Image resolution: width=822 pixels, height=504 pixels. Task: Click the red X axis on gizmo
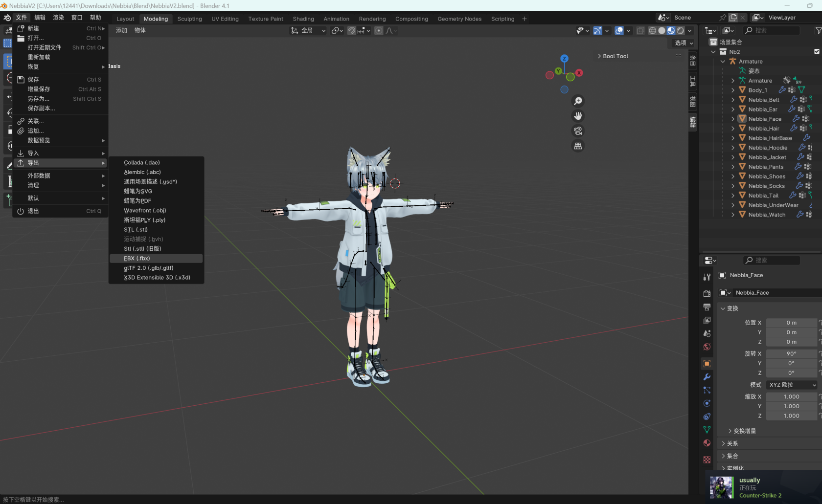[x=579, y=73]
